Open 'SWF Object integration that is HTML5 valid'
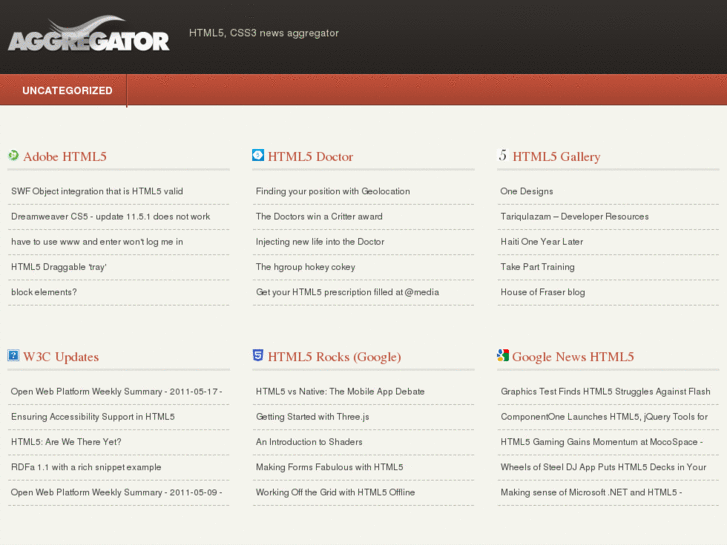Image resolution: width=727 pixels, height=545 pixels. pos(97,191)
